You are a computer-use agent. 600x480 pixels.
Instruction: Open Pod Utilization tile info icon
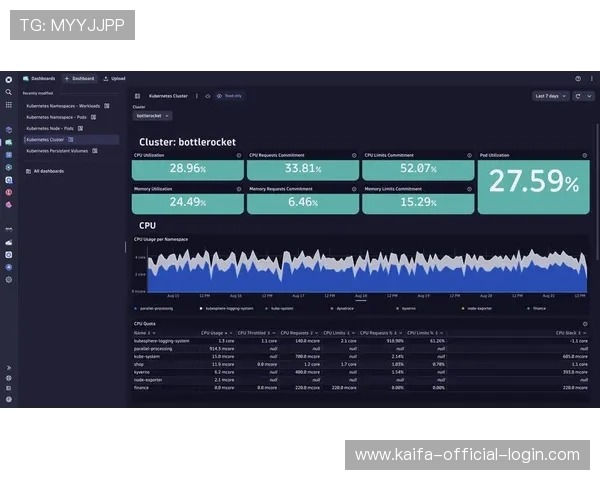[x=584, y=155]
